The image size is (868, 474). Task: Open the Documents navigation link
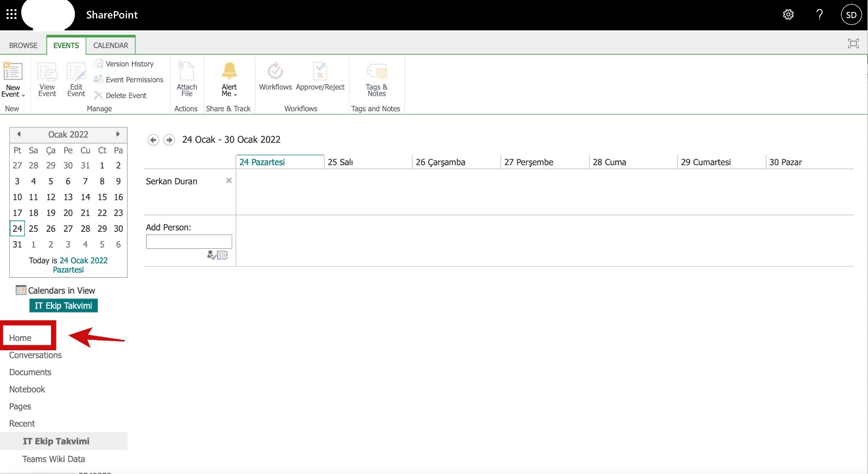coord(30,372)
